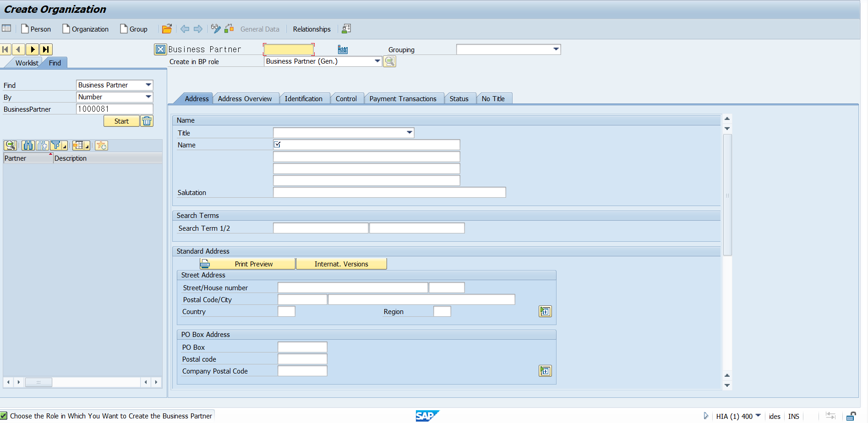Open the Grouping dropdown
Image resolution: width=868 pixels, height=423 pixels.
556,49
